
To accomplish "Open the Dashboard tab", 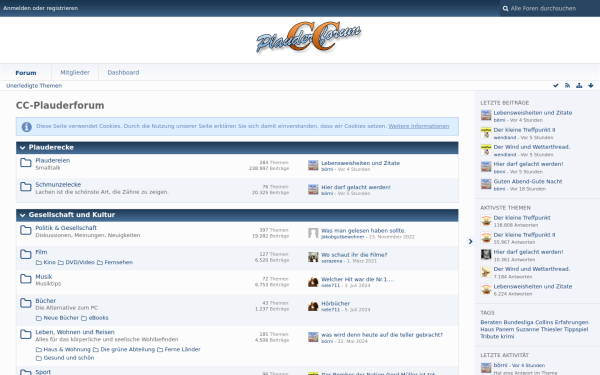I will 123,73.
